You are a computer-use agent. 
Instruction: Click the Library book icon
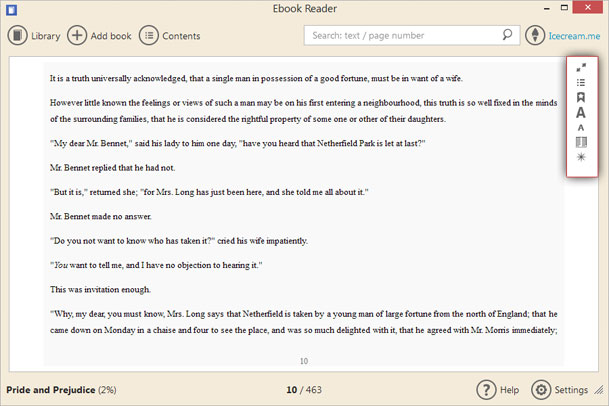[x=17, y=36]
